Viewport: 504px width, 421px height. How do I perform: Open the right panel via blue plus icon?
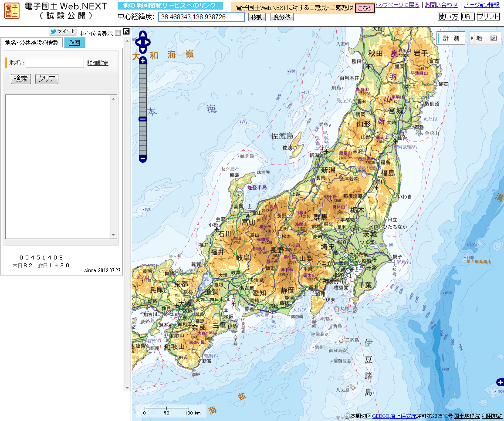[500, 382]
